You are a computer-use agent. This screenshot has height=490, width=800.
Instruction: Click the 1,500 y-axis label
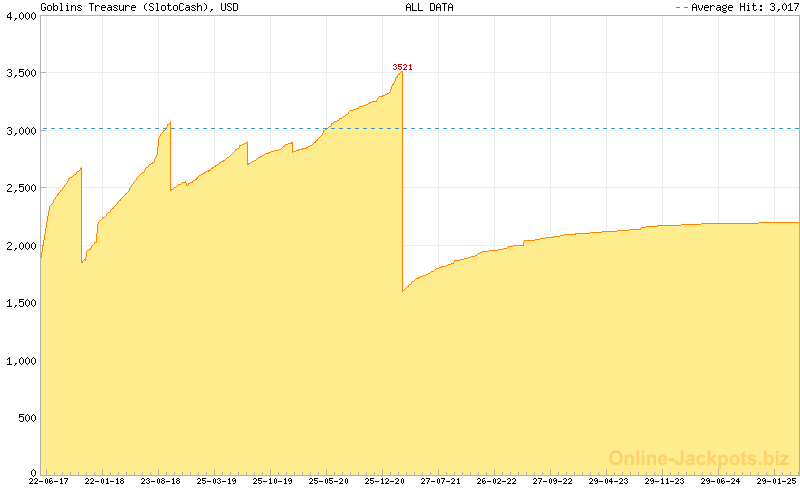(x=20, y=303)
